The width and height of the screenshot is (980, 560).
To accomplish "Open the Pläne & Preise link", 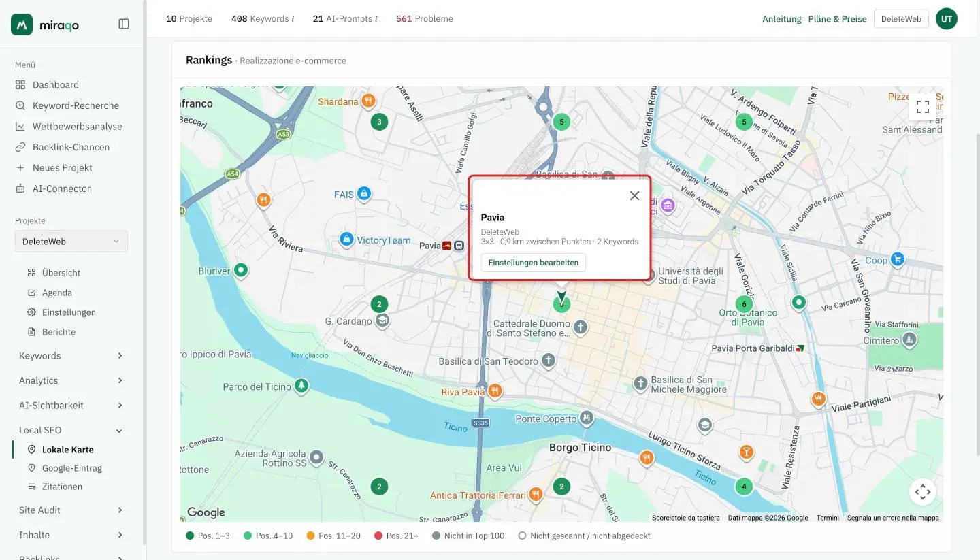I will point(837,19).
